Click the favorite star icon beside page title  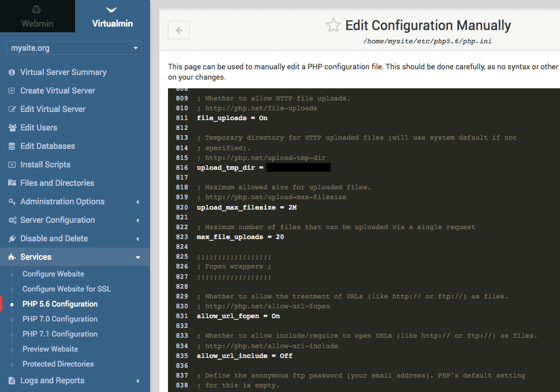(333, 25)
